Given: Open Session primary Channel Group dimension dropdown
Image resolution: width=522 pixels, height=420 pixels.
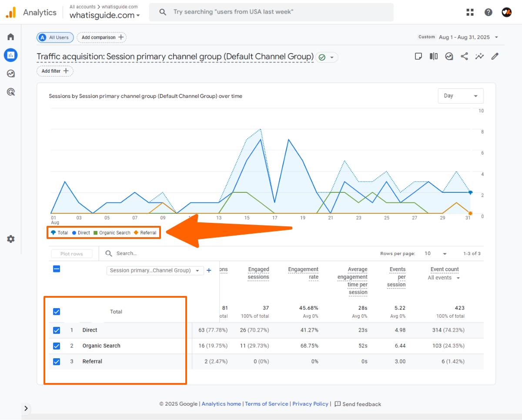Looking at the screenshot, I should [x=155, y=270].
